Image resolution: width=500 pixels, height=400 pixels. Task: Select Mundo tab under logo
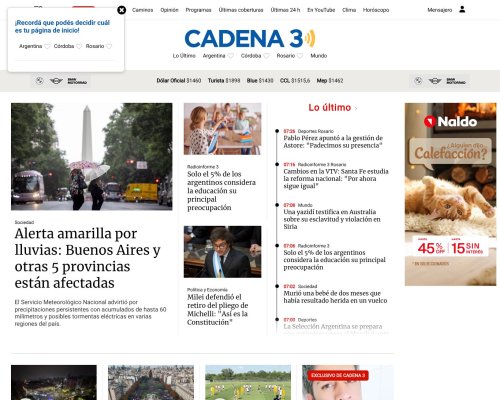319,56
